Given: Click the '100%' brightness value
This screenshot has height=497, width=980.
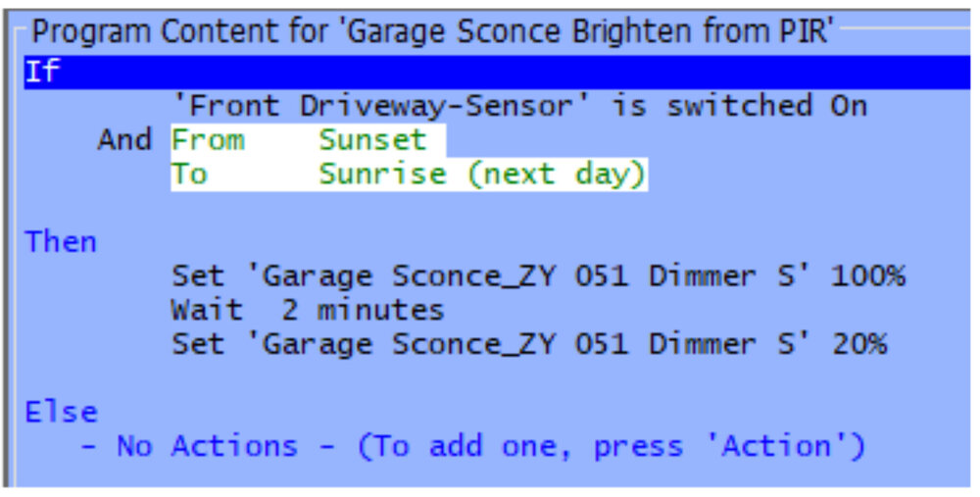Looking at the screenshot, I should (868, 276).
